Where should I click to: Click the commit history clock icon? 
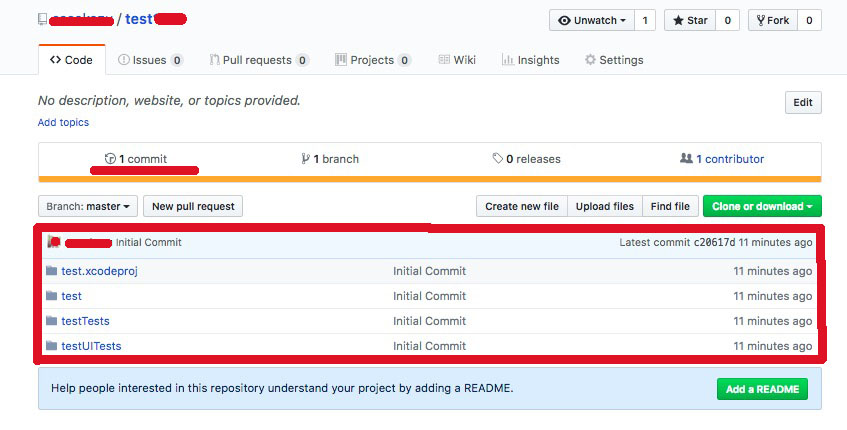click(x=110, y=158)
